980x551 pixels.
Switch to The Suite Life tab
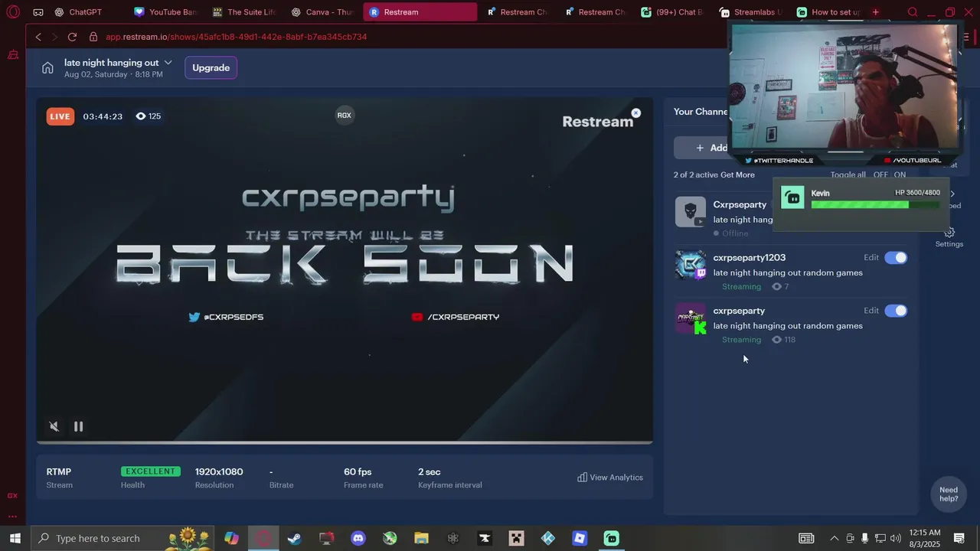pyautogui.click(x=244, y=12)
